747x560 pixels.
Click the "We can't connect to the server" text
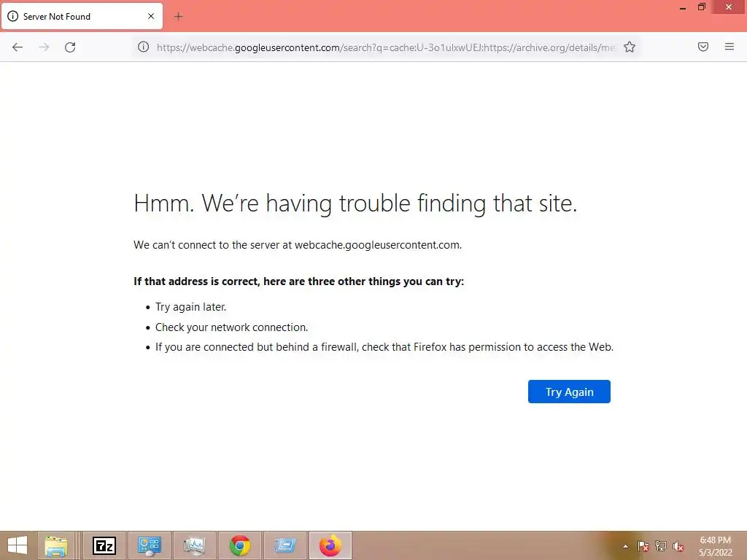click(298, 245)
